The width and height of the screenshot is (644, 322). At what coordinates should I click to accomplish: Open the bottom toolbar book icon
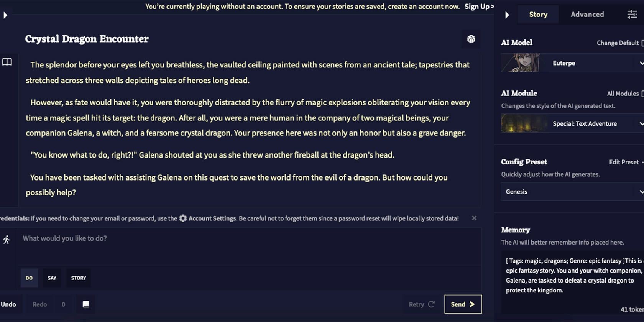click(86, 304)
